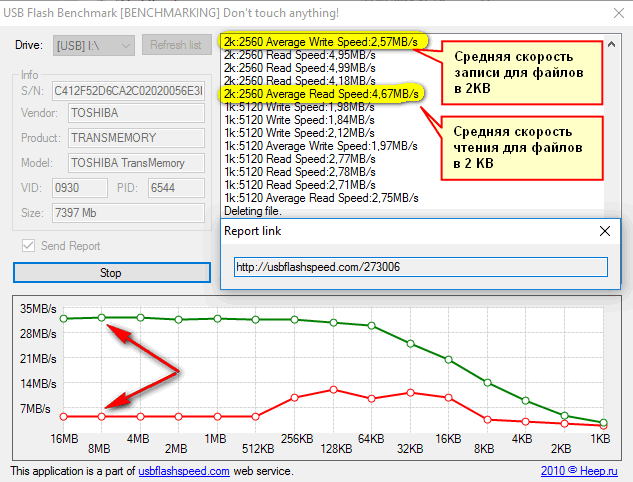Click the Refresh list button
The width and height of the screenshot is (633, 482).
tap(176, 45)
